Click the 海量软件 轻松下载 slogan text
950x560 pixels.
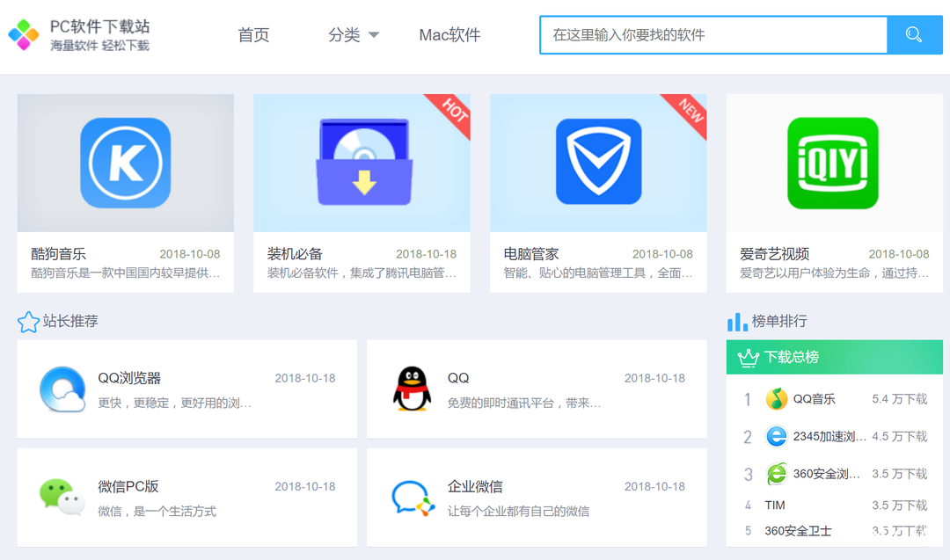tap(100, 46)
